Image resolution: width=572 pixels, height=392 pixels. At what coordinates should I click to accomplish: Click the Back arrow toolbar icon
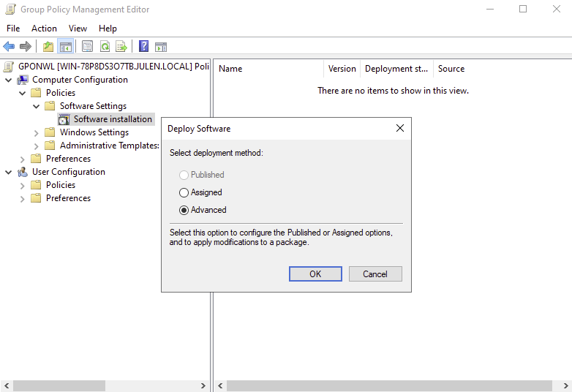(x=9, y=47)
